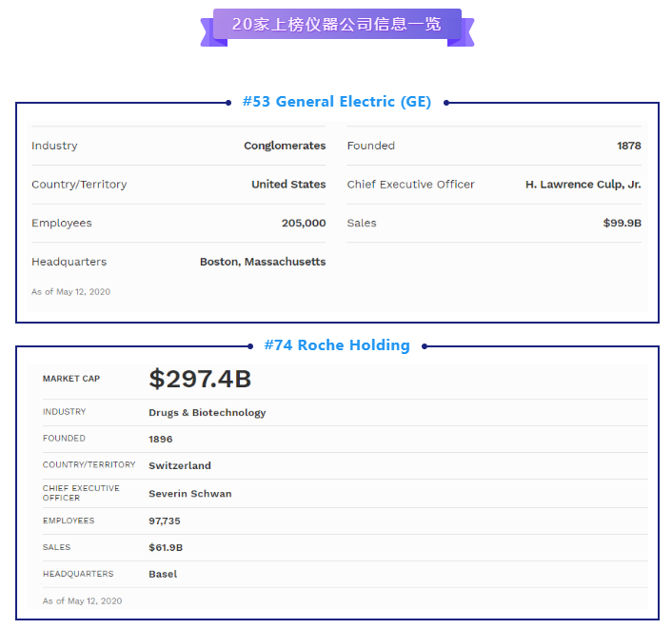Select the heading #74 Roche Holding
Screen dimensions: 672x629
pyautogui.click(x=337, y=344)
